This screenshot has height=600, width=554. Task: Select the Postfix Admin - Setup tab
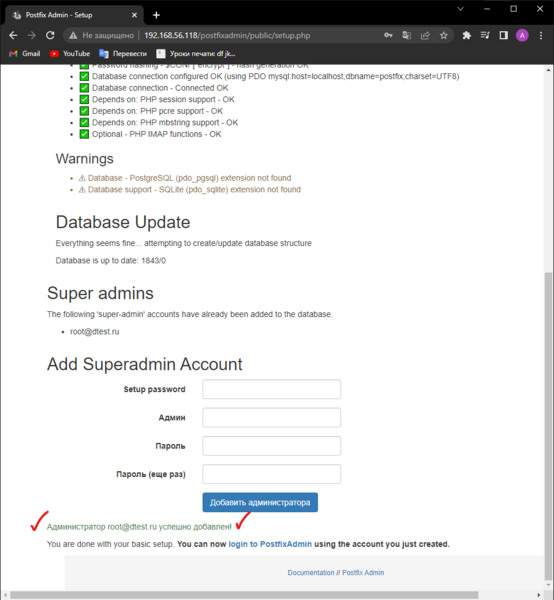coord(75,15)
